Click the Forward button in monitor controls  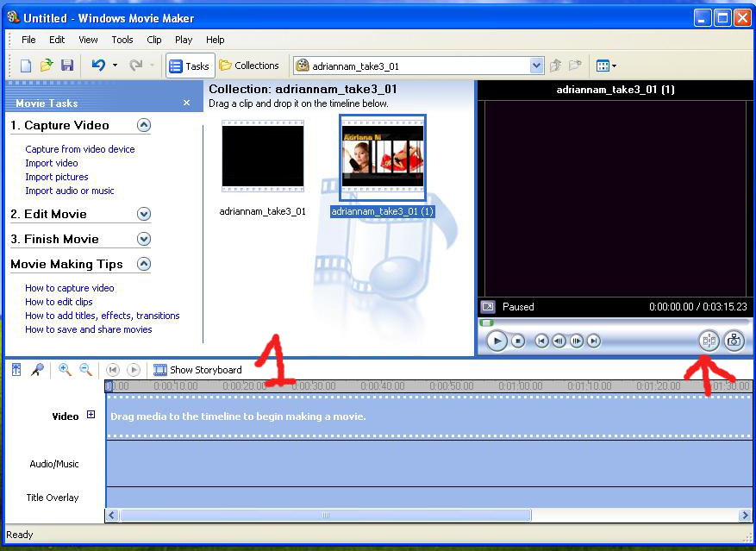click(594, 341)
